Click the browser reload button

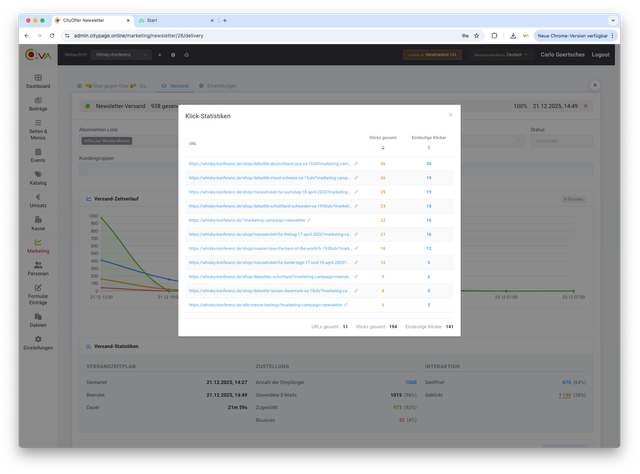pos(59,35)
